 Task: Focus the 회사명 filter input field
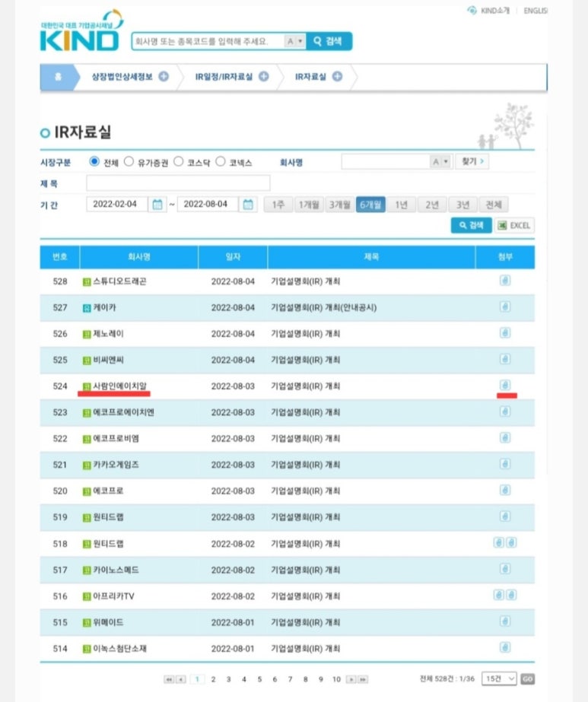386,162
